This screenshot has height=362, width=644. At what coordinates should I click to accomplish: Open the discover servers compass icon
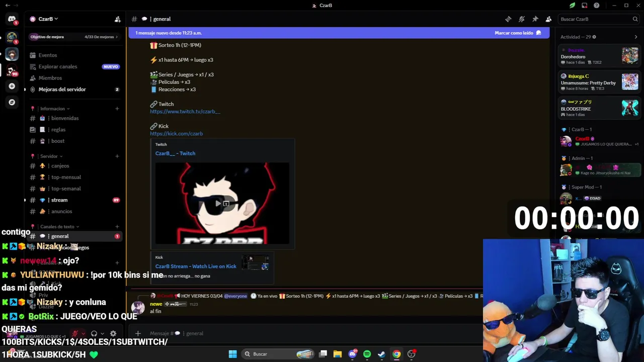click(12, 102)
